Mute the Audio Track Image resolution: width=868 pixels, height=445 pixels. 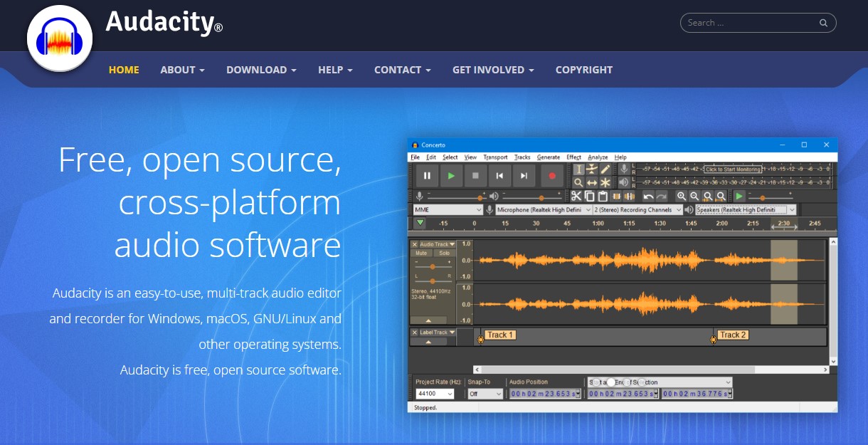point(421,253)
